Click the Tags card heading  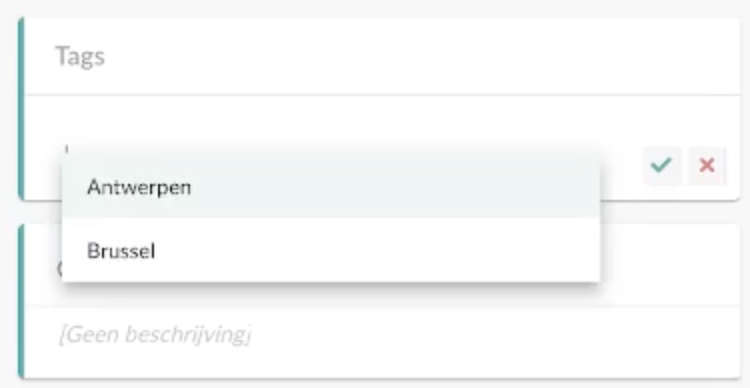[80, 56]
